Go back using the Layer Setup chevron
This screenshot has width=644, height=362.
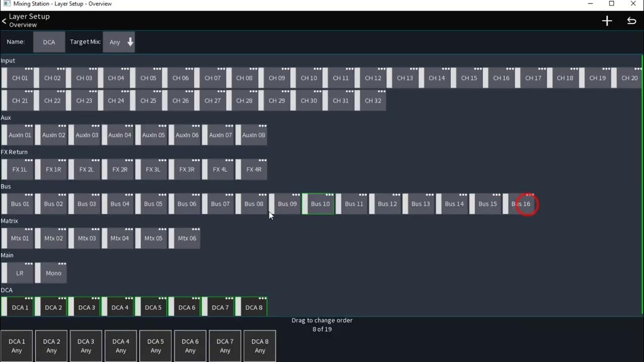coord(4,21)
